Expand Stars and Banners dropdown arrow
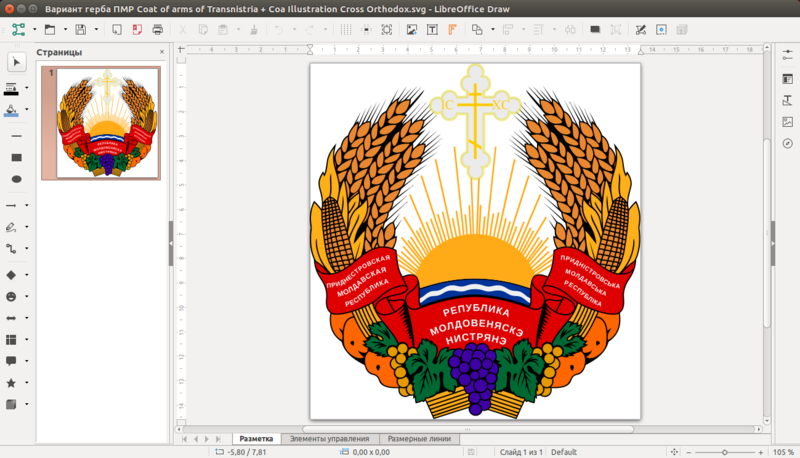 [27, 383]
